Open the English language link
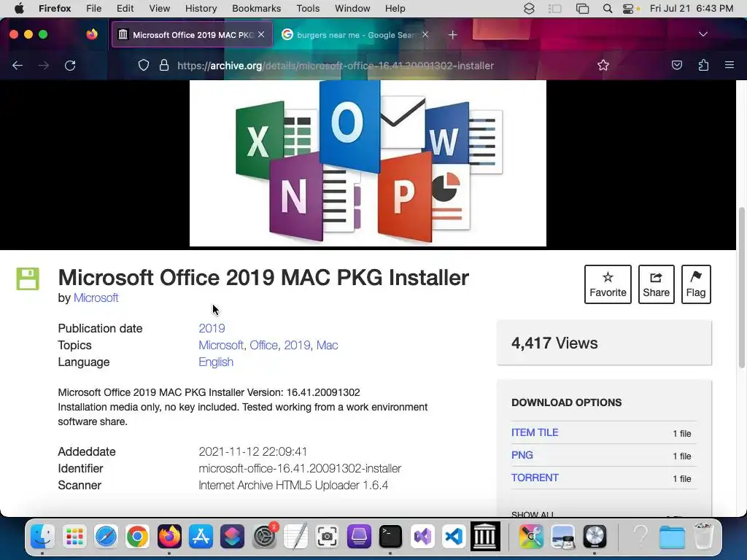The image size is (747, 560). click(216, 362)
